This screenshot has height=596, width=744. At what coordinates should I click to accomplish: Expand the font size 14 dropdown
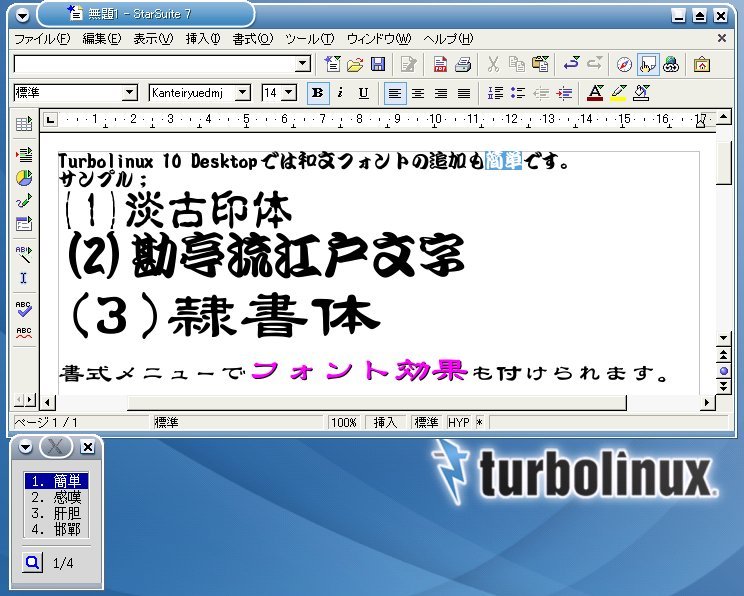click(289, 93)
